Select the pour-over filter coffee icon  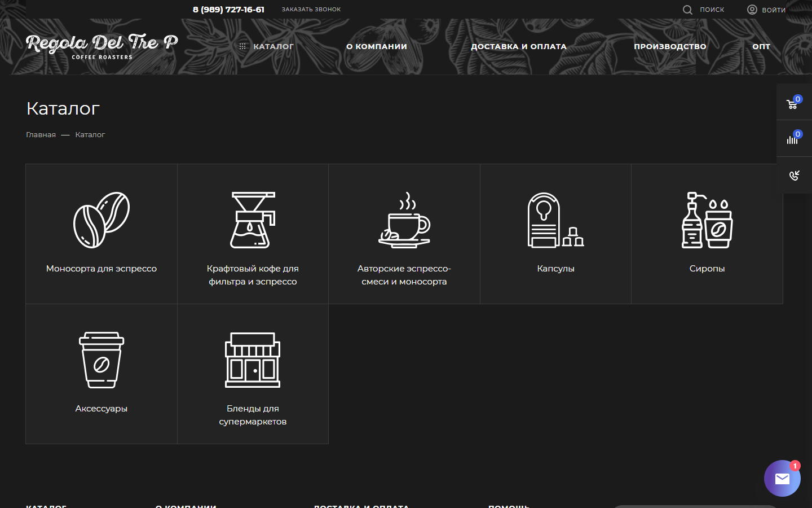tap(253, 220)
